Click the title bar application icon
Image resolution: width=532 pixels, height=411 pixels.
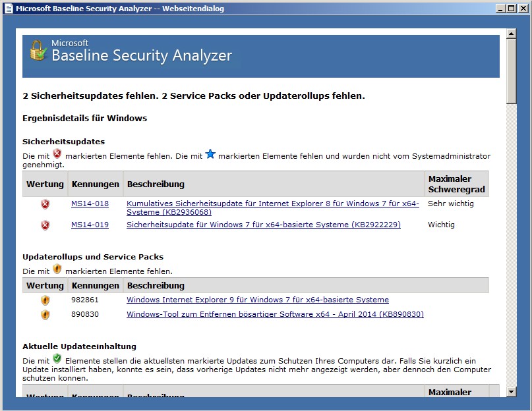(x=8, y=9)
